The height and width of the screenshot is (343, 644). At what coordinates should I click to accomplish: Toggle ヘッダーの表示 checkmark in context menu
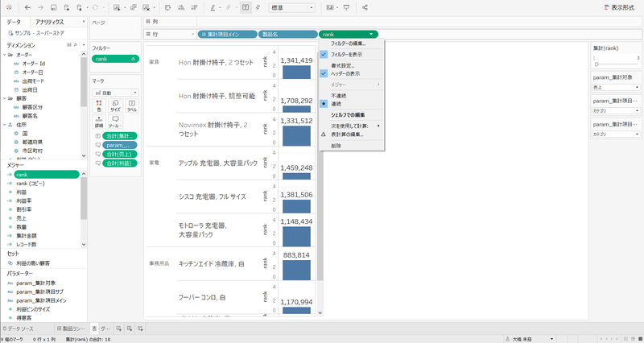tap(324, 73)
